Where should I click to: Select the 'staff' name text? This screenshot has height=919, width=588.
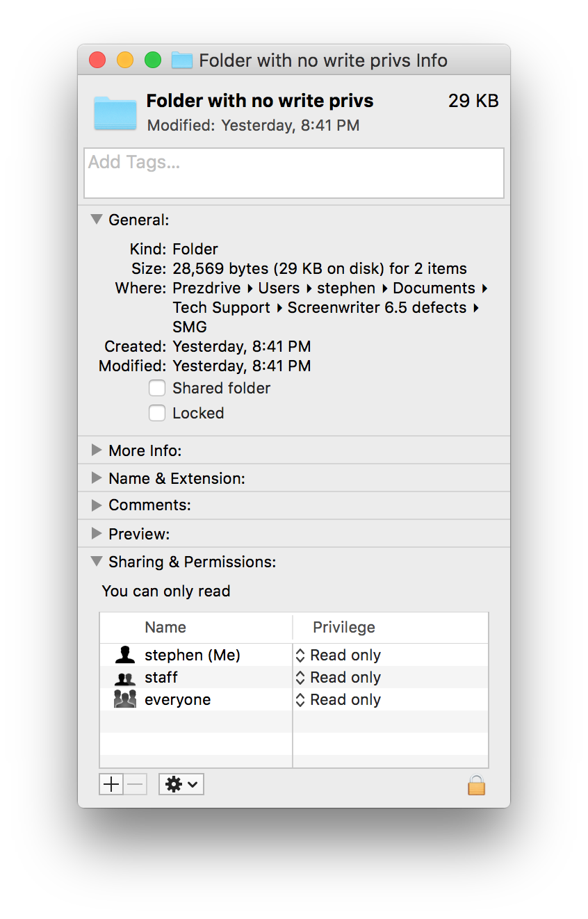point(161,677)
